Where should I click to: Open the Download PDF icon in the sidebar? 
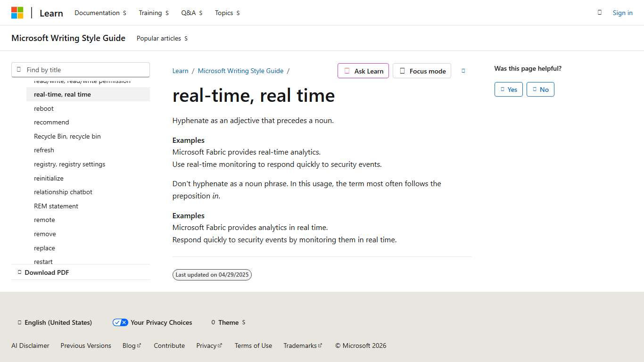[19, 272]
